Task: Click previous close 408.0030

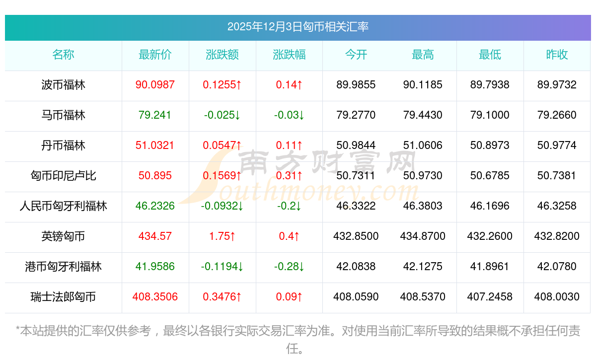Action: (x=557, y=297)
